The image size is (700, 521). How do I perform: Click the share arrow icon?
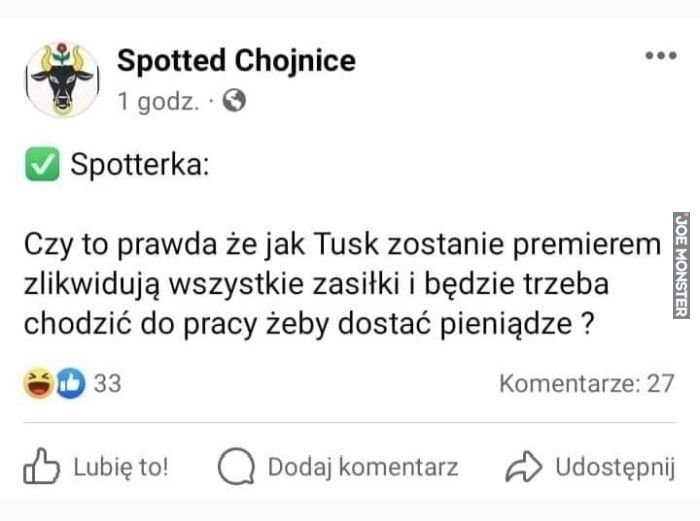pos(523,467)
